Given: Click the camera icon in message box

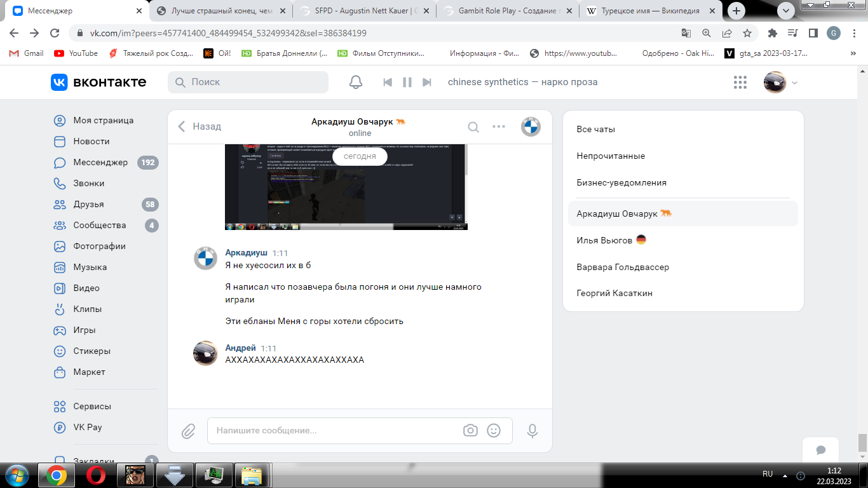Looking at the screenshot, I should [x=470, y=430].
